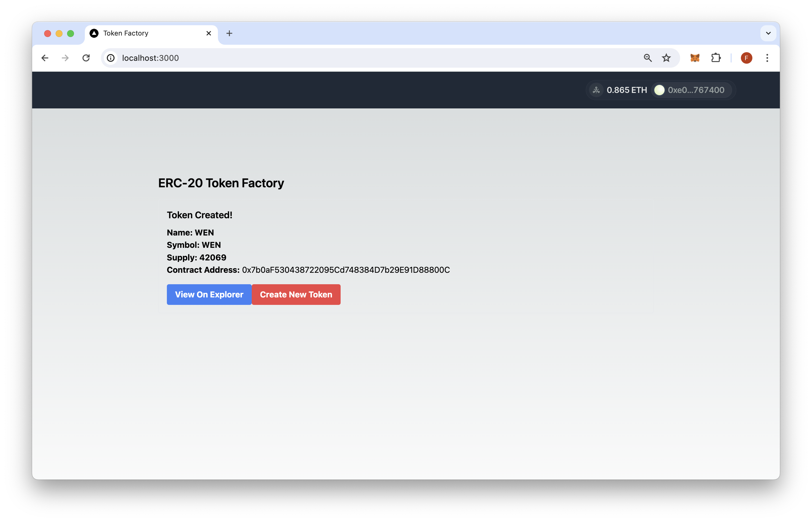This screenshot has width=812, height=522.
Task: Click the Name: WEN line
Action: pos(190,233)
